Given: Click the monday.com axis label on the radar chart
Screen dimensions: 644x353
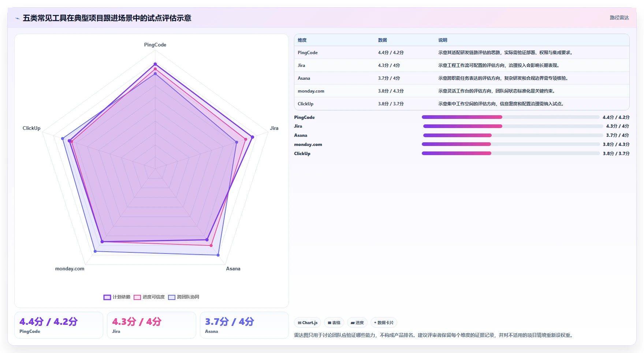Looking at the screenshot, I should pos(70,268).
